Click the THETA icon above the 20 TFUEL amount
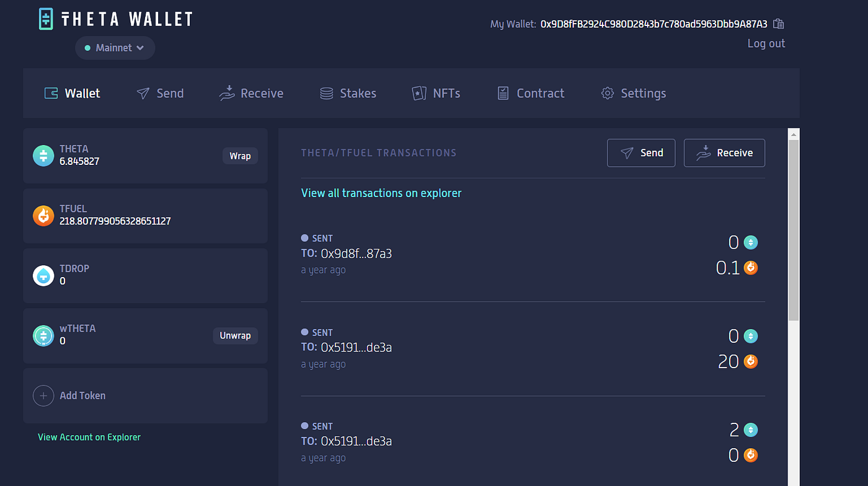868x486 pixels. (751, 336)
